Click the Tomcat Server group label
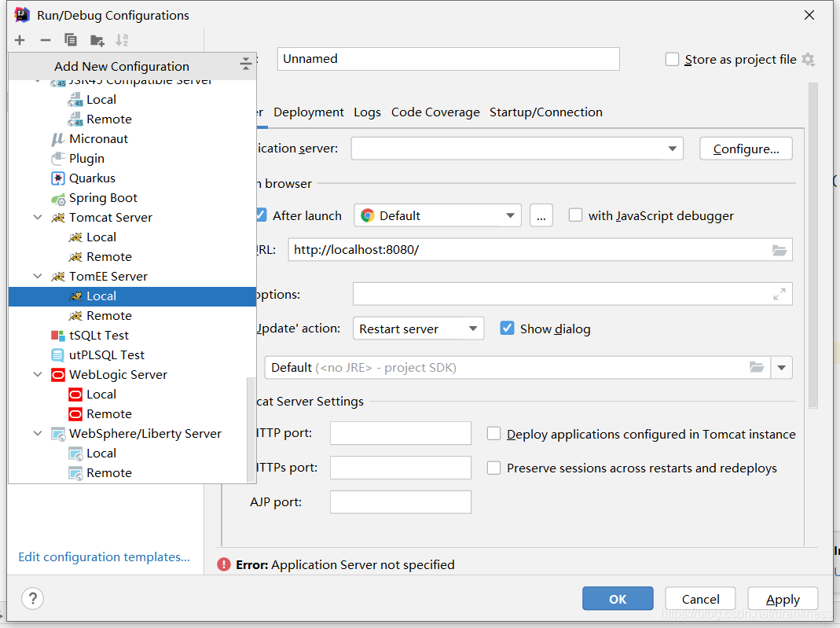The height and width of the screenshot is (628, 840). point(111,218)
